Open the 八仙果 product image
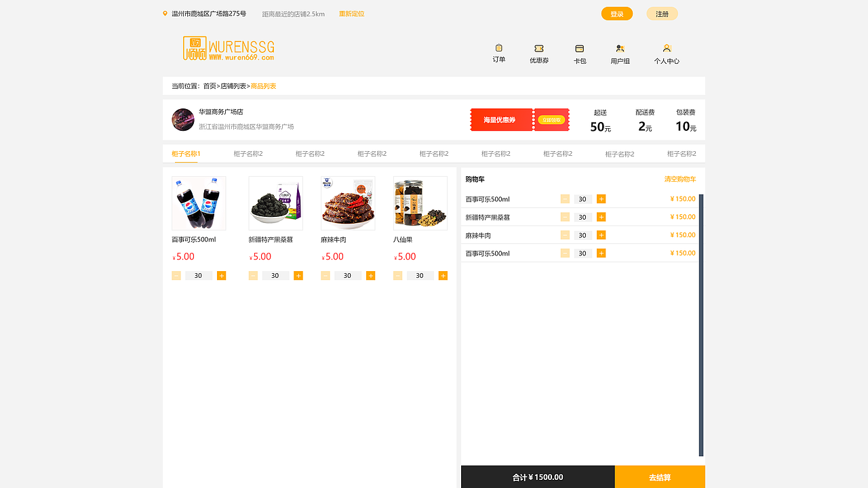This screenshot has height=488, width=868. 420,203
